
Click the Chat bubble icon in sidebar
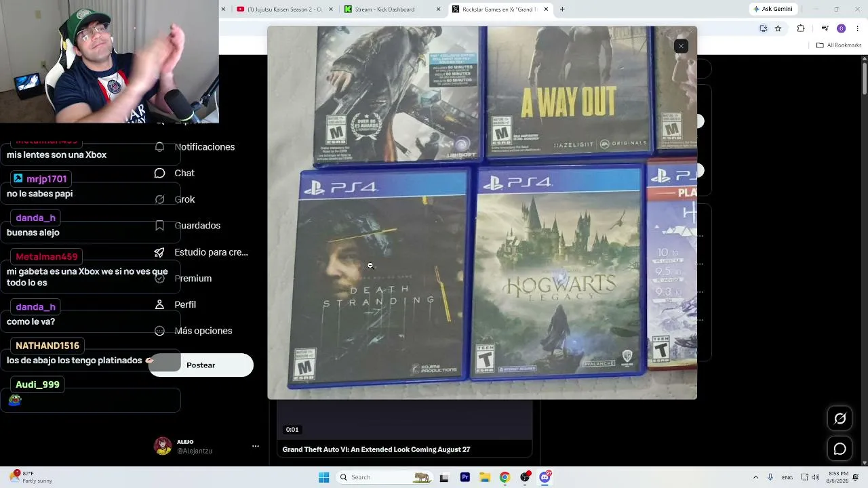click(x=160, y=174)
